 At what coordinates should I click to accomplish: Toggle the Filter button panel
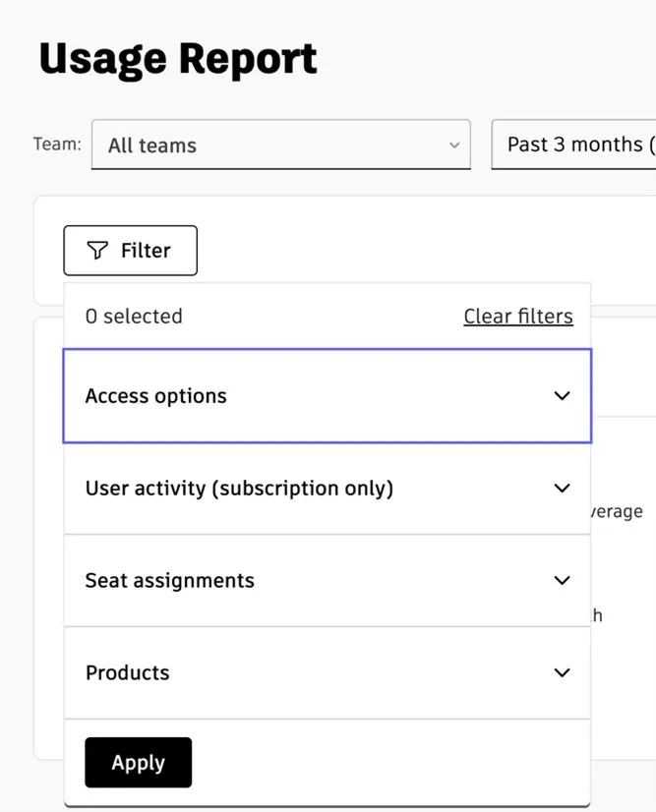coord(131,252)
